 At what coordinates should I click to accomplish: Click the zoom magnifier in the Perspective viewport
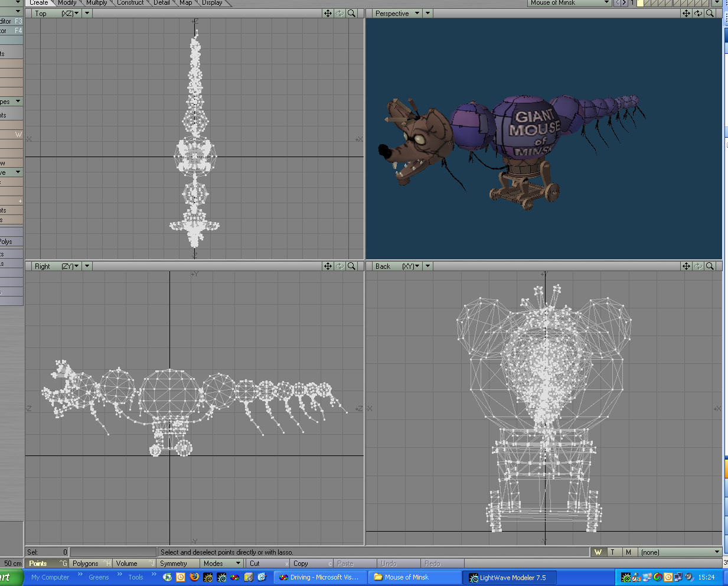click(710, 13)
